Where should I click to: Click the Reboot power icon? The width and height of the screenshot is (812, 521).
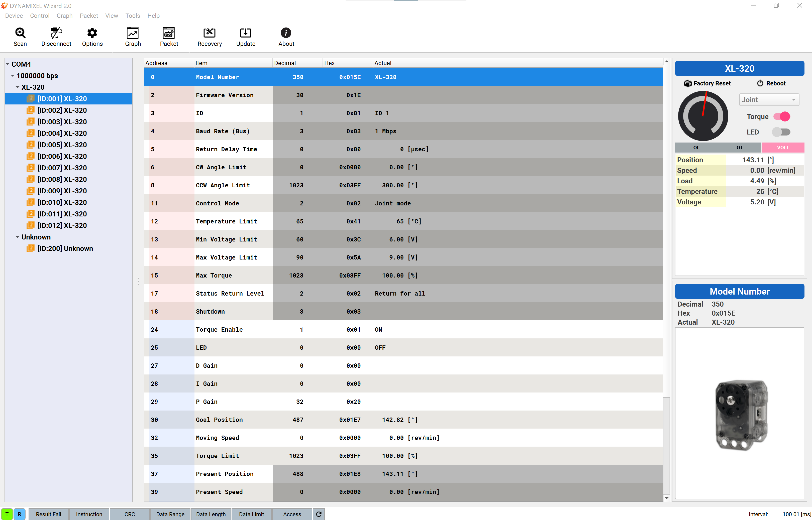[x=760, y=83]
